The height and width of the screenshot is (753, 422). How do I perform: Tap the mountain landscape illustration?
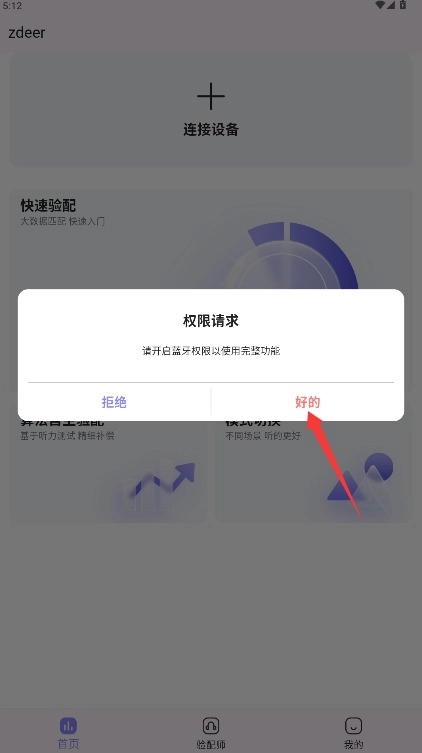(x=360, y=480)
